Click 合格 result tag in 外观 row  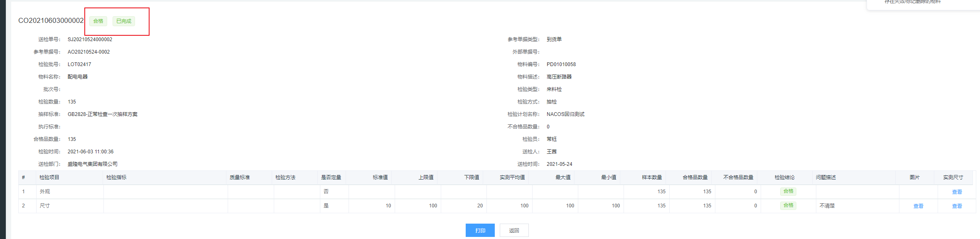788,191
